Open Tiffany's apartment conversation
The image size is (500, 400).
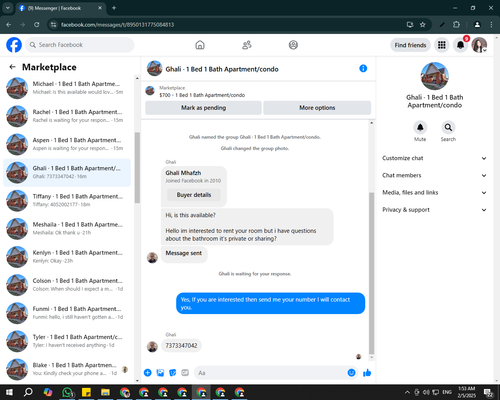[67, 201]
